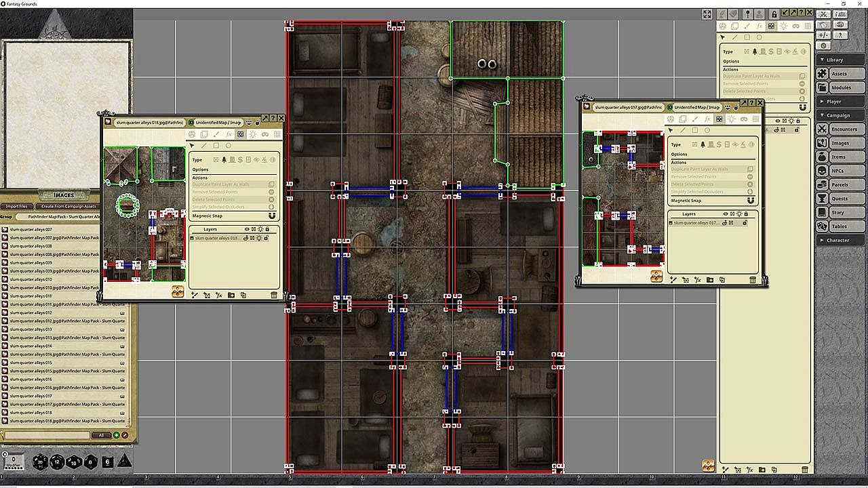
Task: Click the All filter button in Images panel
Action: tap(101, 435)
